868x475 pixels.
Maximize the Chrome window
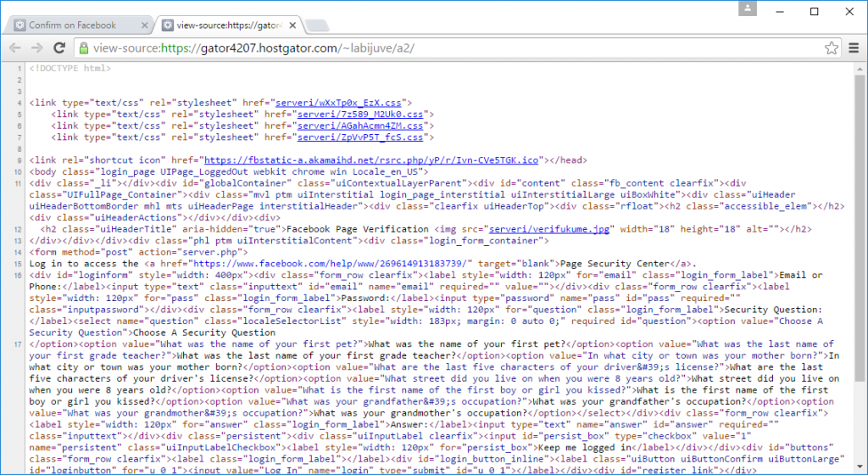(x=815, y=11)
